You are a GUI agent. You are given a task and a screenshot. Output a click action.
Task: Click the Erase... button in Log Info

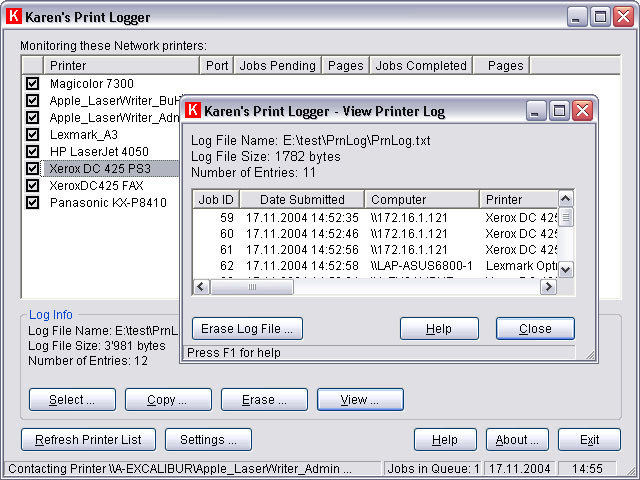point(264,400)
